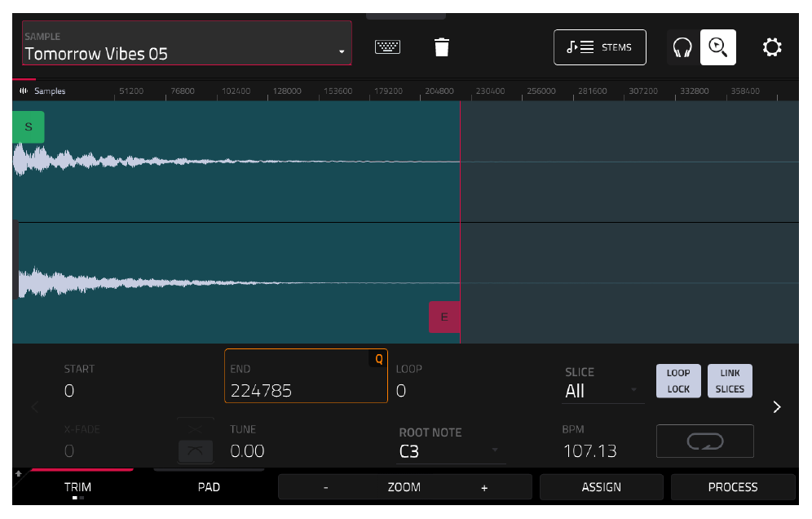Click the 204800 ruler label
Screen dimensions: 812x519
(x=439, y=91)
